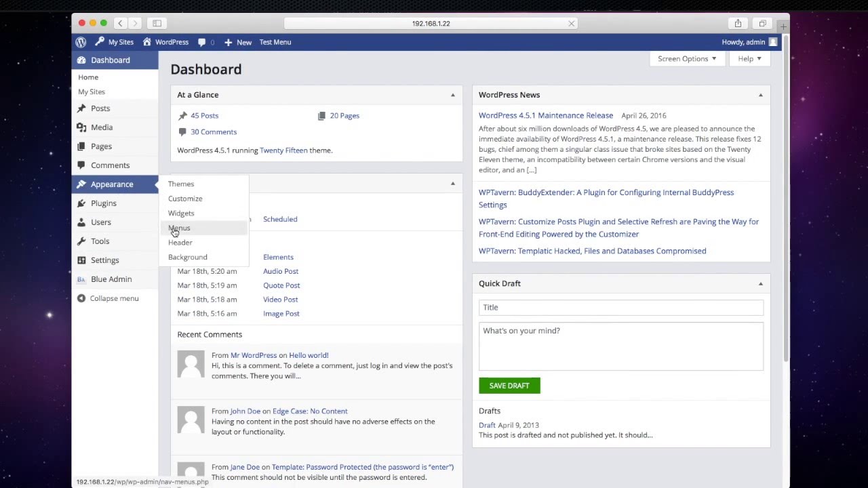
Task: Open My Sites menu in admin bar
Action: [x=115, y=42]
